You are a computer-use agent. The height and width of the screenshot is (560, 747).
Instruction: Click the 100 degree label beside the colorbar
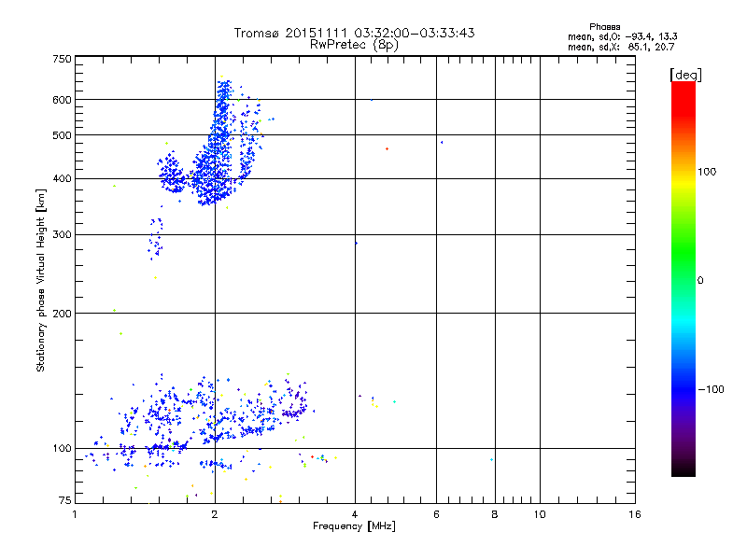point(707,172)
